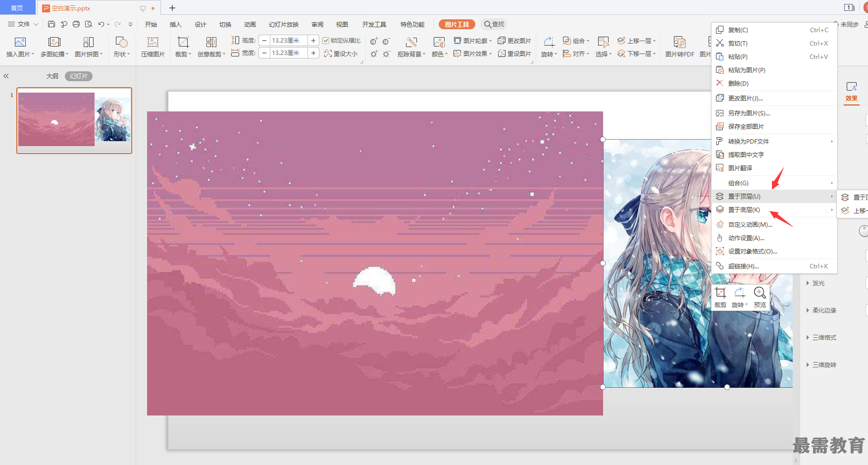The width and height of the screenshot is (868, 465).
Task: Switch to the Slides (幻灯片) view
Action: click(x=79, y=76)
